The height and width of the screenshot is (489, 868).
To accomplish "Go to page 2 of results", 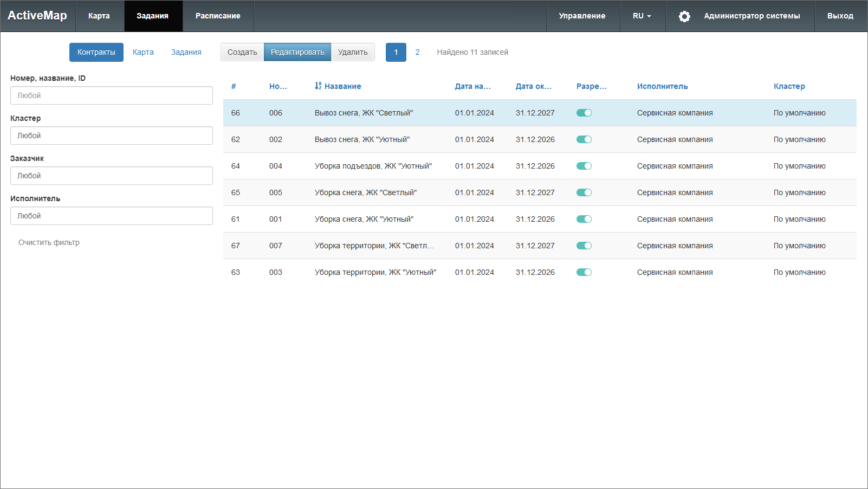I will pos(417,52).
